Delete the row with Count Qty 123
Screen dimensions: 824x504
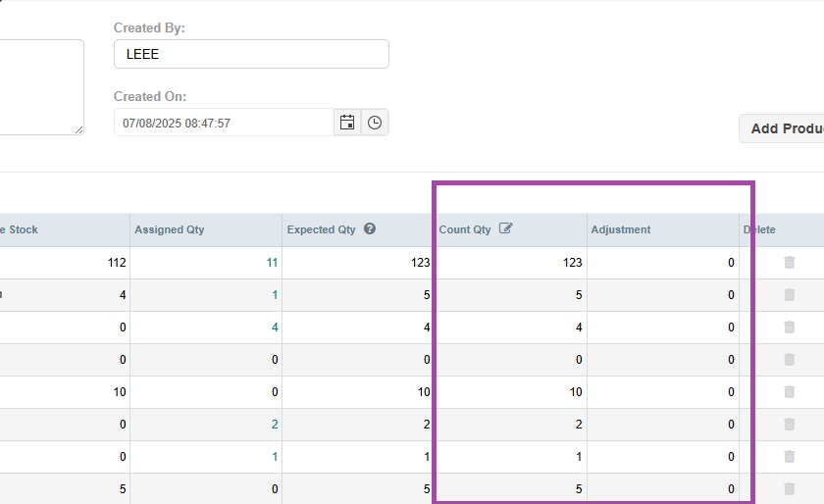click(x=789, y=263)
